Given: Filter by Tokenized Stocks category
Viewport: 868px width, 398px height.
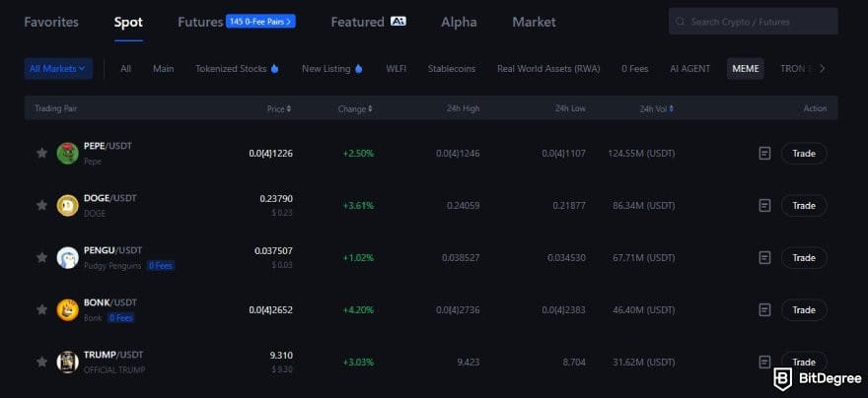Looking at the screenshot, I should [231, 69].
